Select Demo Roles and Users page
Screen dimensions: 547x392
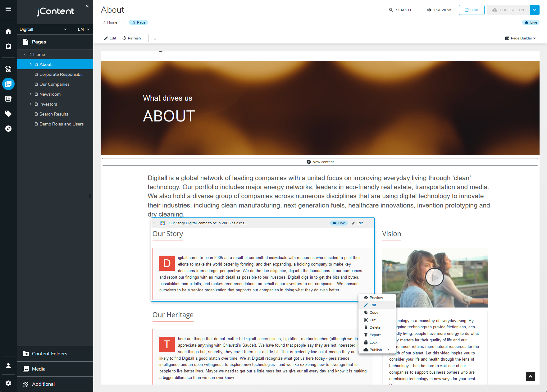[x=55, y=124]
